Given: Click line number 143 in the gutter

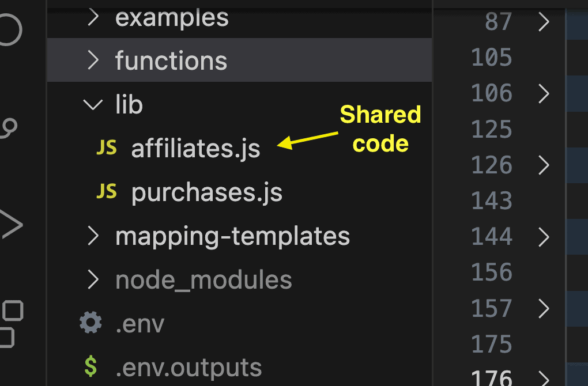Looking at the screenshot, I should pos(491,200).
